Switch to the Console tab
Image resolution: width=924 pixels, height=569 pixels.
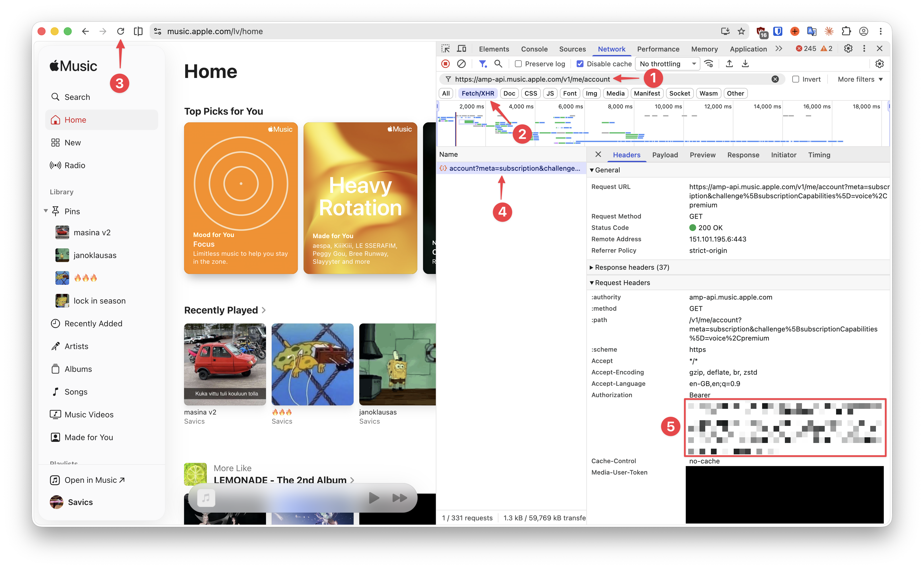(x=534, y=49)
